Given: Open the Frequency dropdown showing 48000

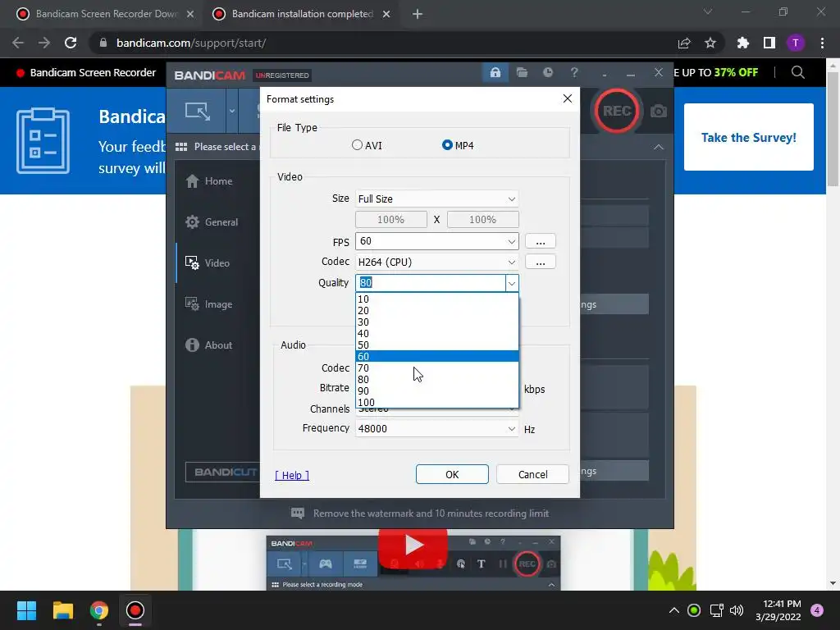Looking at the screenshot, I should [436, 428].
